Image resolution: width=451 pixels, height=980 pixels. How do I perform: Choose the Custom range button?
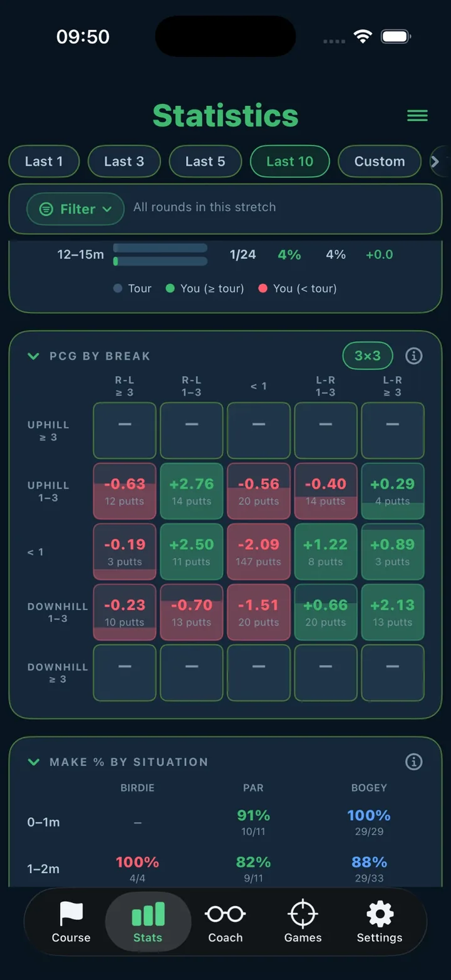(380, 162)
